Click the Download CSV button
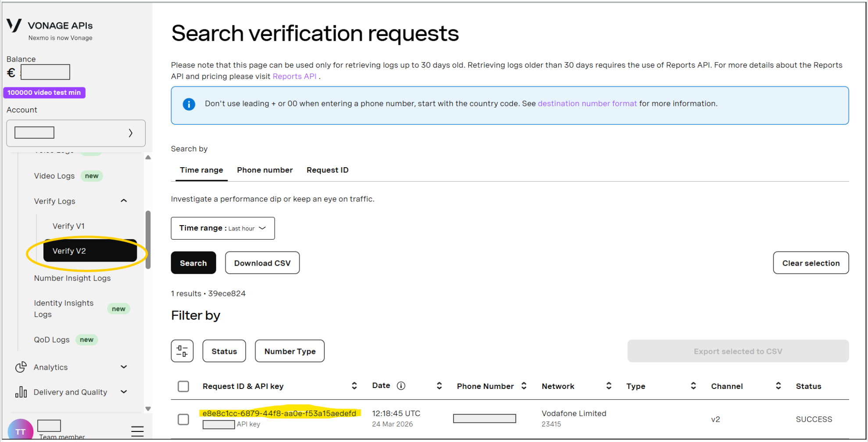The width and height of the screenshot is (868, 442). pos(262,263)
